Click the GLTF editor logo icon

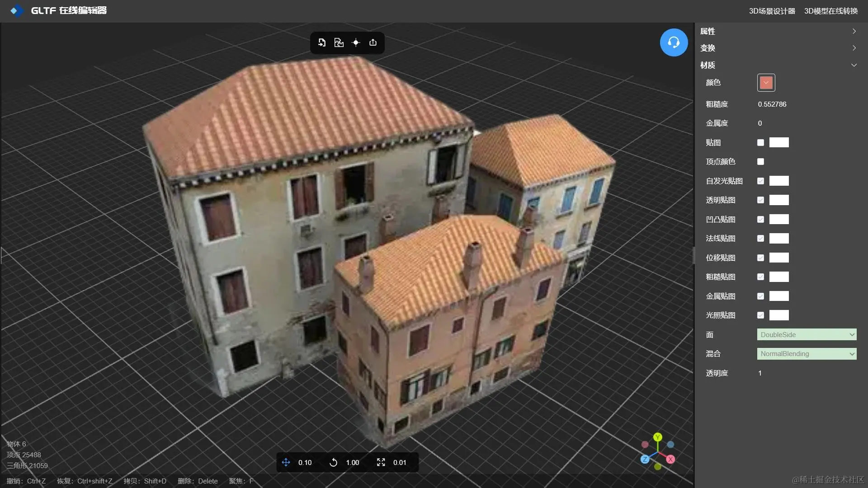(x=17, y=10)
